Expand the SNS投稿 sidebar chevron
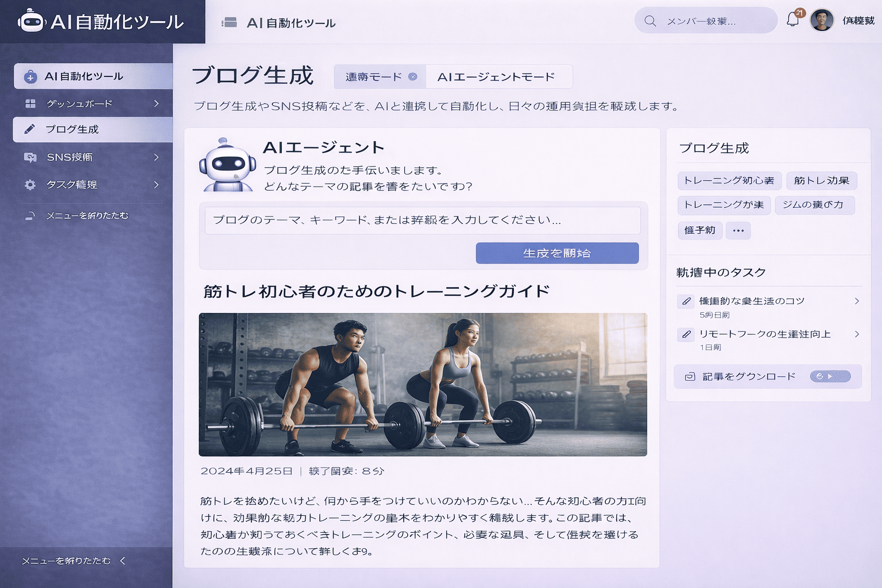The height and width of the screenshot is (588, 882). point(156,157)
